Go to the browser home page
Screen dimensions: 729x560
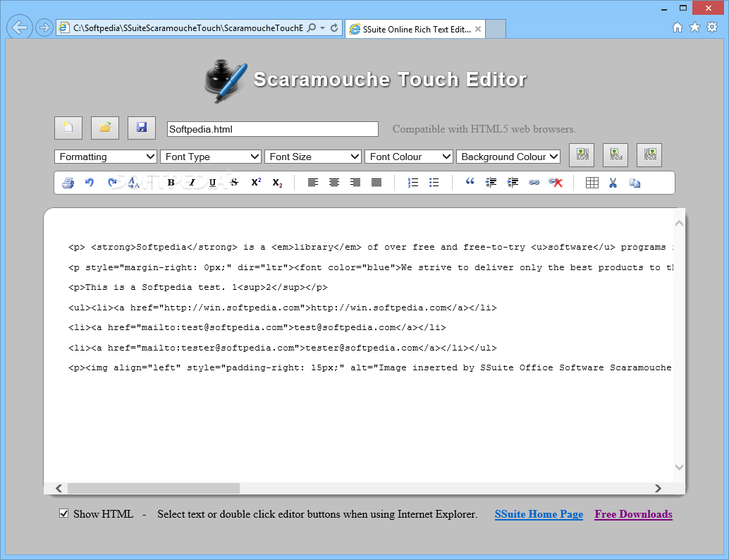click(678, 28)
